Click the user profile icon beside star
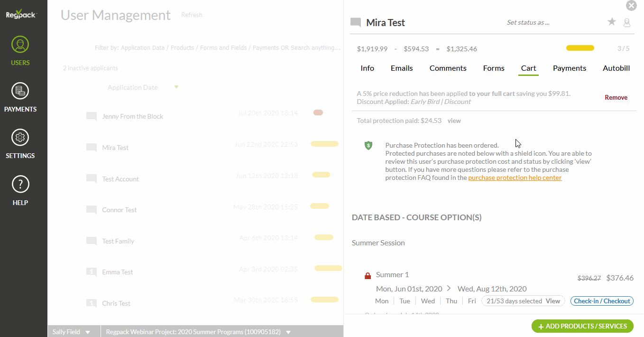 [627, 23]
